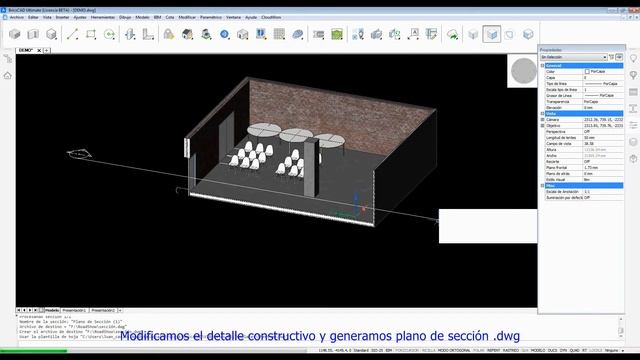
Task: Click the top lightbulb icon in right sidebar
Action: (633, 59)
